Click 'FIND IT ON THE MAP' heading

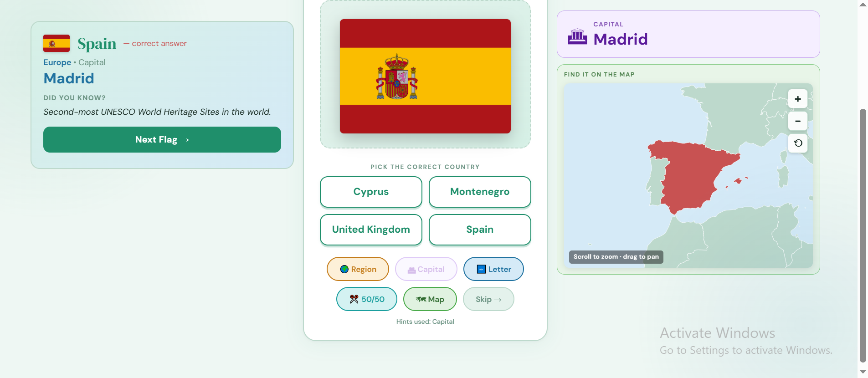[x=599, y=74]
